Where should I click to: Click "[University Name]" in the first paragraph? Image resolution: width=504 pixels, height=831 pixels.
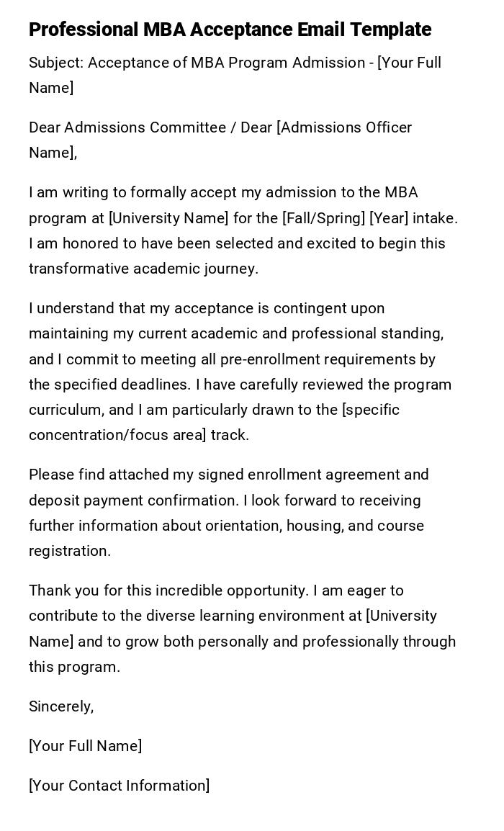(168, 217)
